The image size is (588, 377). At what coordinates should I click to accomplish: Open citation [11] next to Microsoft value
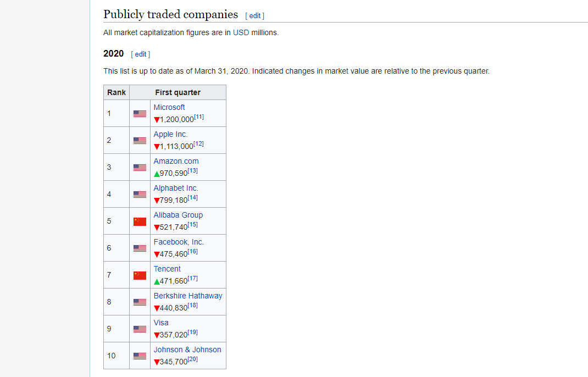tap(199, 117)
